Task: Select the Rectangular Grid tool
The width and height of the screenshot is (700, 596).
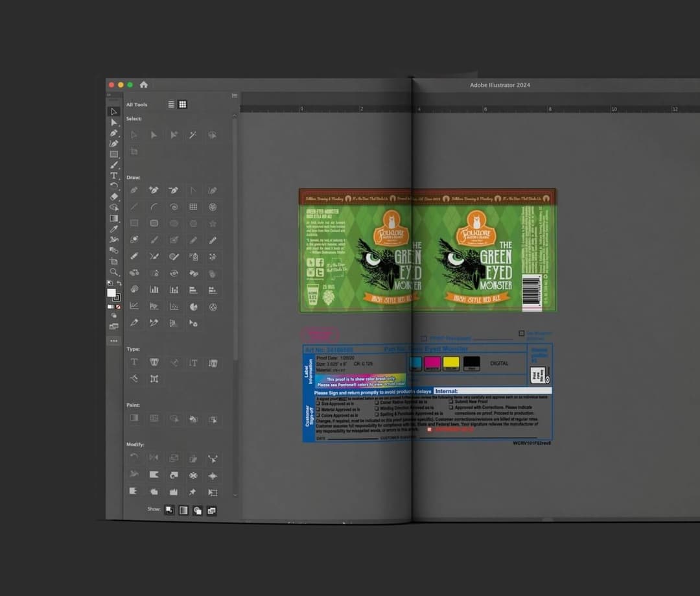Action: 193,207
